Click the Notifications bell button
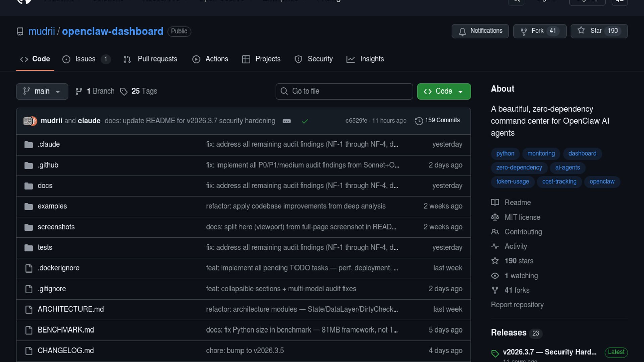The width and height of the screenshot is (644, 362). (480, 31)
